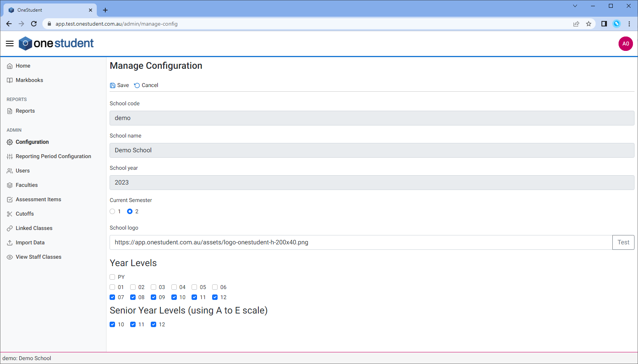Click the Configuration gear icon
Image resolution: width=638 pixels, height=364 pixels.
pos(9,142)
